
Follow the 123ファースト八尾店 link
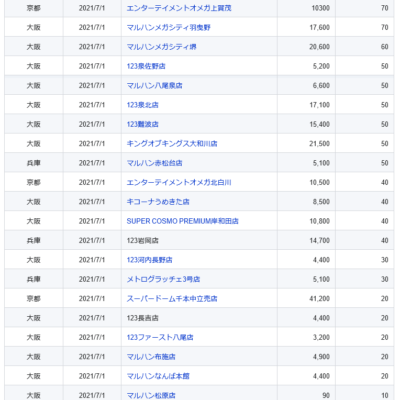coord(160,337)
